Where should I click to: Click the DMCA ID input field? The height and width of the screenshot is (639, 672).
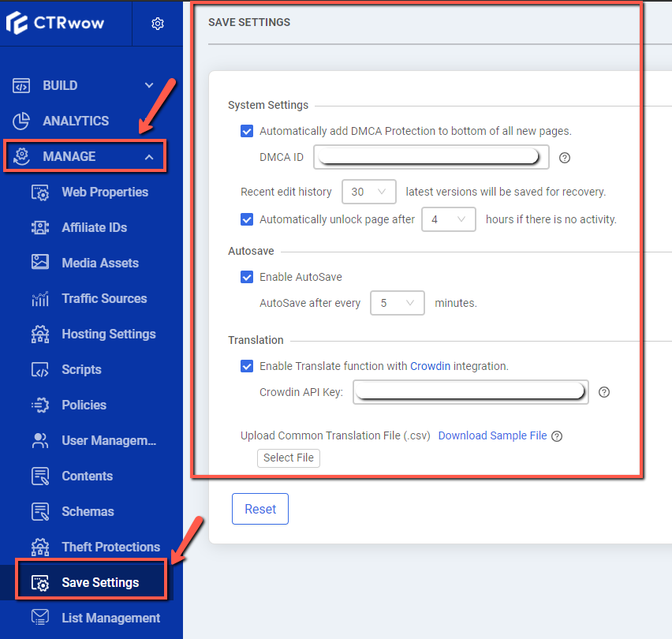431,157
